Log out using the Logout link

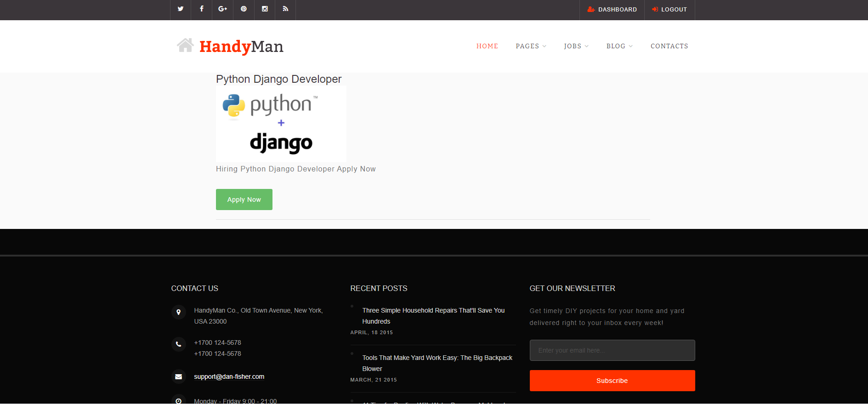669,10
